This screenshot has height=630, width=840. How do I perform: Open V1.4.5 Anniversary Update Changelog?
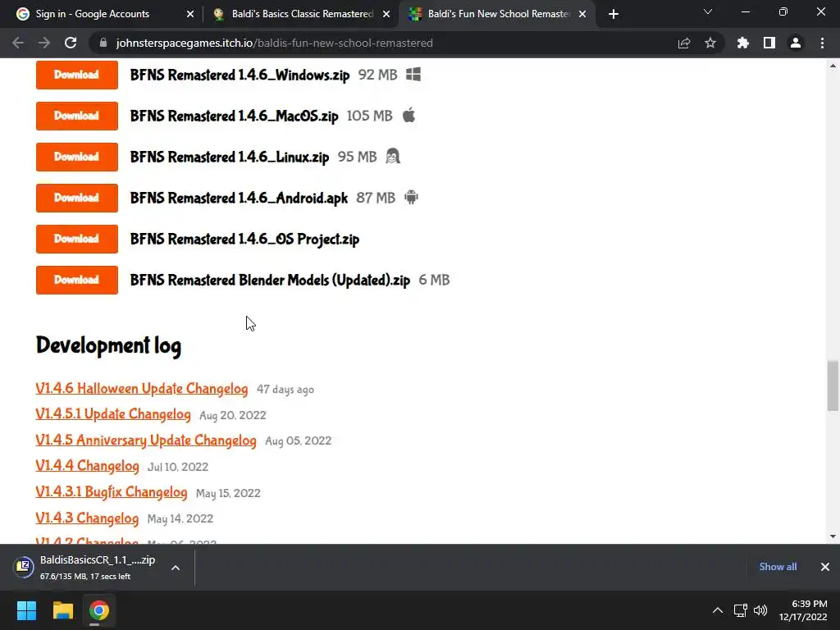[x=146, y=440]
